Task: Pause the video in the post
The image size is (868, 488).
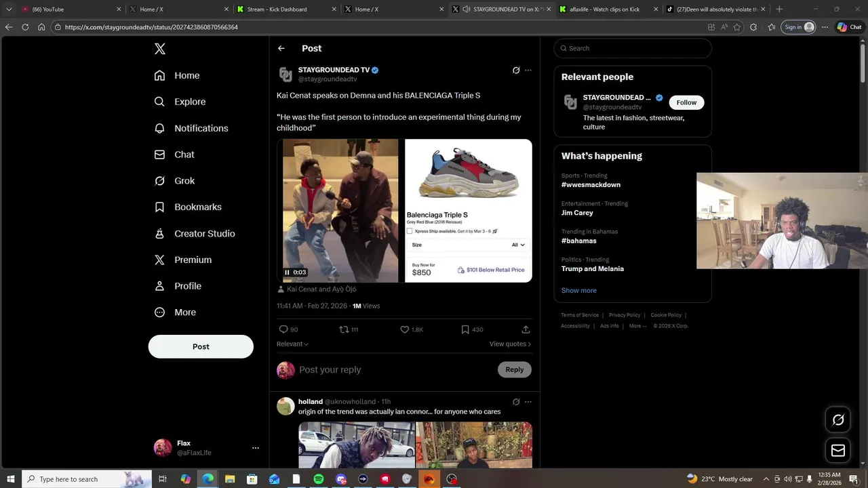Action: point(287,272)
